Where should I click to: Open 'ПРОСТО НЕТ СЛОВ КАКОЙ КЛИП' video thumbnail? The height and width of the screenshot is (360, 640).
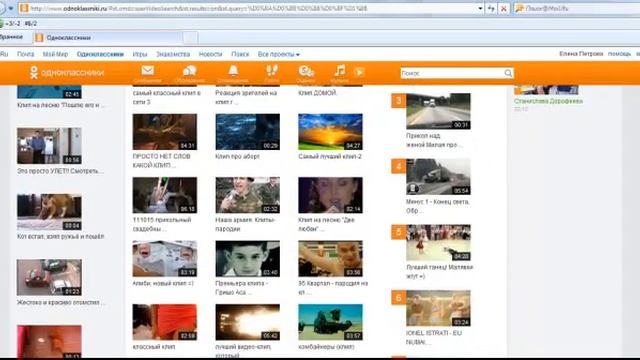click(164, 132)
